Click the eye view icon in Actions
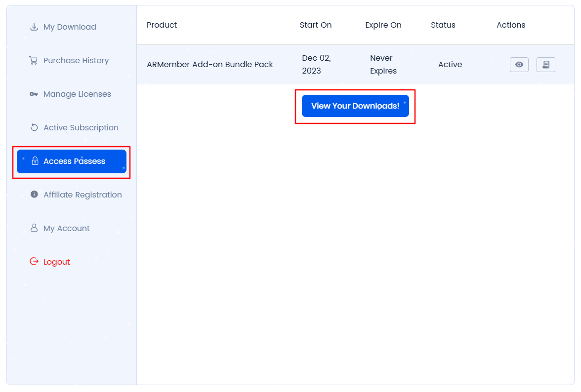Screen dimensions: 581x392 tap(519, 65)
